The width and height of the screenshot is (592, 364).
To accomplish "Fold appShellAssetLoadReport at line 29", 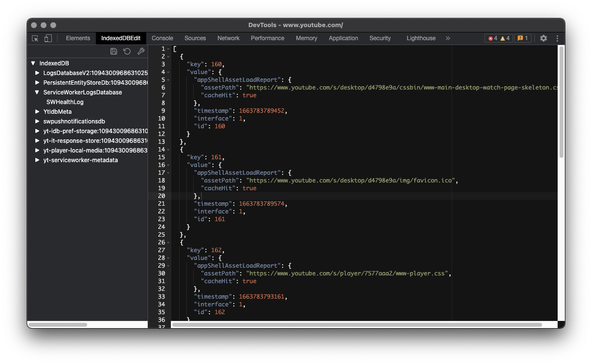I will [168, 266].
